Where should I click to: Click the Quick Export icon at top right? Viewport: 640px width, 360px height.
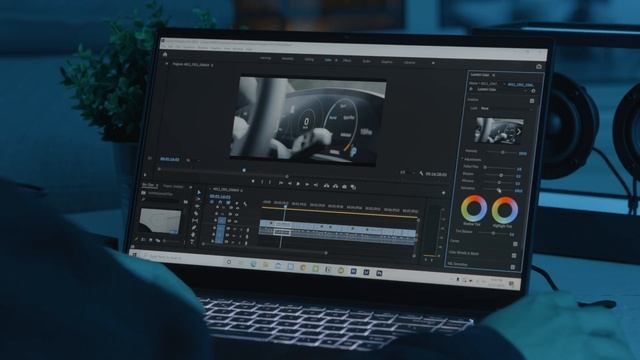[x=539, y=67]
